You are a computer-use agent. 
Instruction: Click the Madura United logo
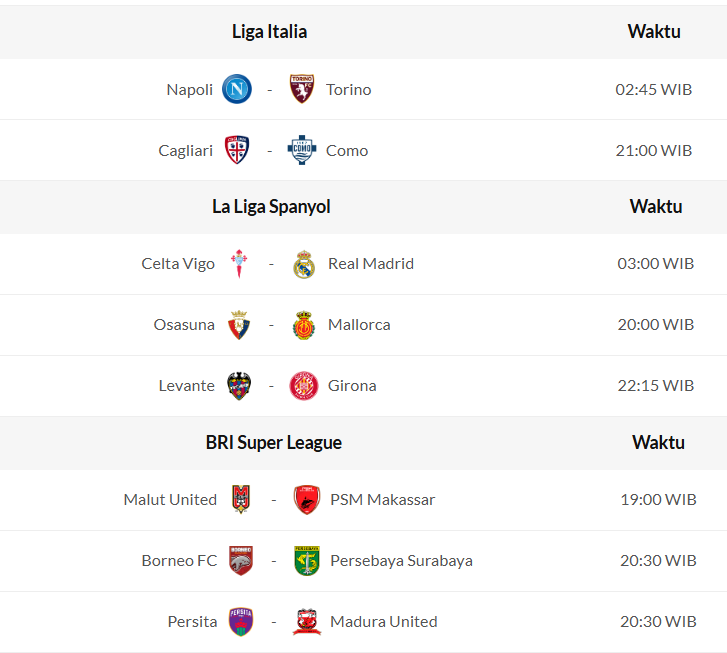306,621
